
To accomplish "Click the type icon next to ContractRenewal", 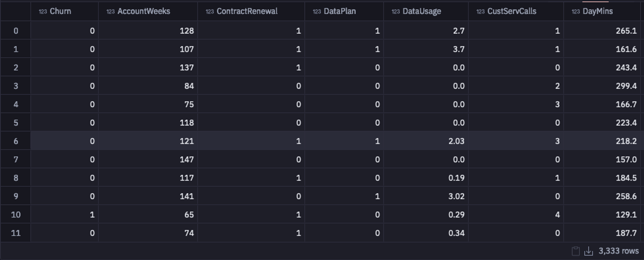I will (210, 12).
